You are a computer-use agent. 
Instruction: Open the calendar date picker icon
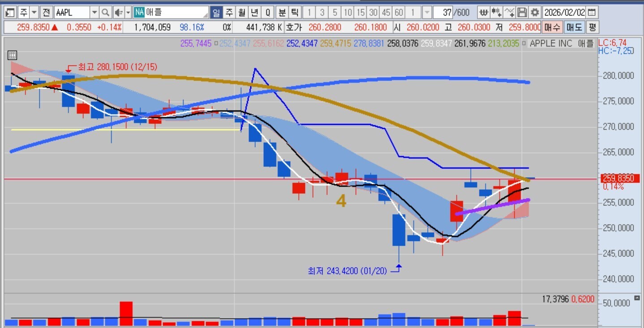[592, 12]
